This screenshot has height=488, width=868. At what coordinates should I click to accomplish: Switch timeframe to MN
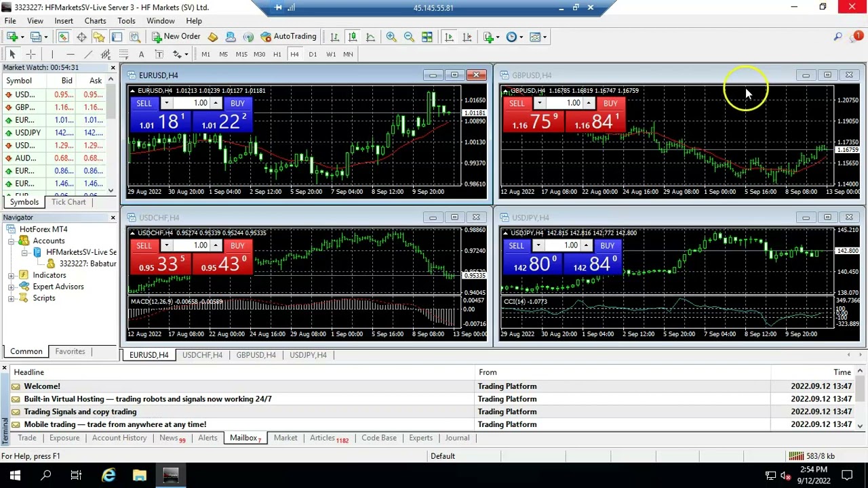click(348, 54)
